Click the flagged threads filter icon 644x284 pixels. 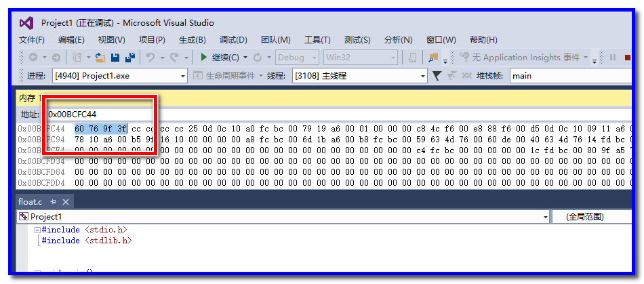pos(451,75)
